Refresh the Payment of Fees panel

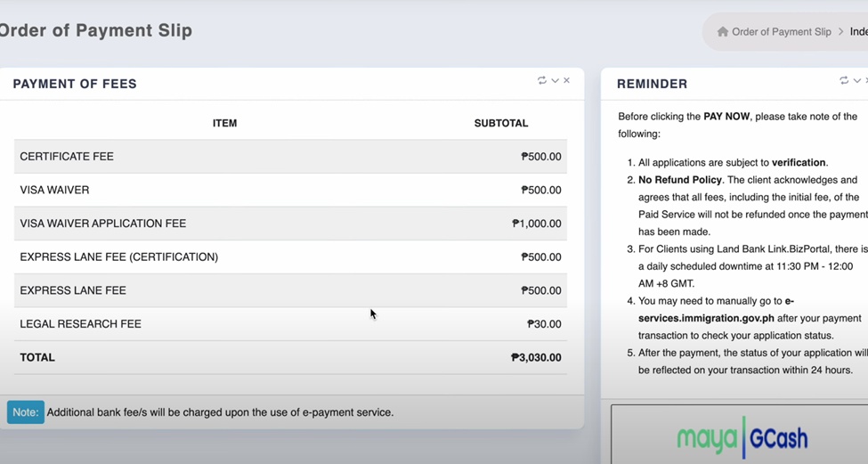coord(541,81)
